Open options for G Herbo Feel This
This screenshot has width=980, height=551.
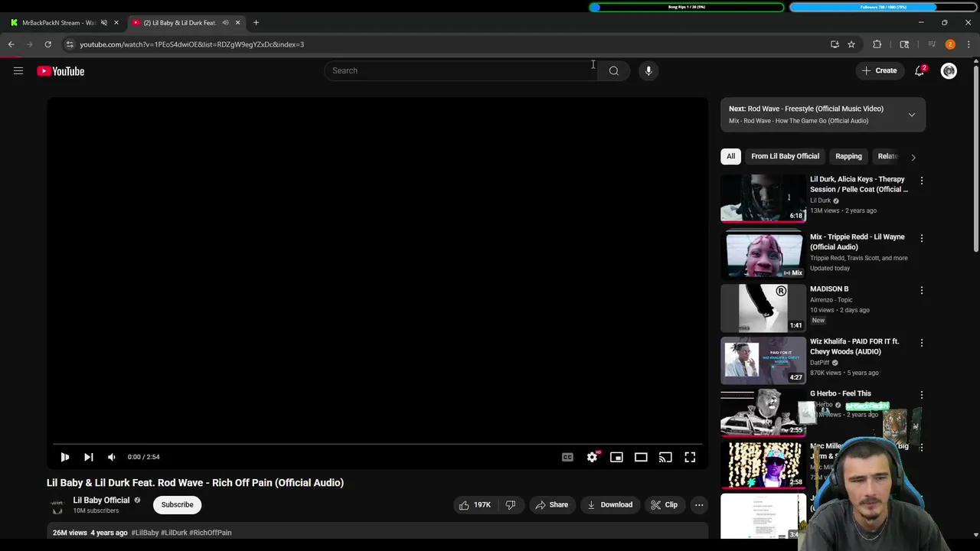point(921,395)
